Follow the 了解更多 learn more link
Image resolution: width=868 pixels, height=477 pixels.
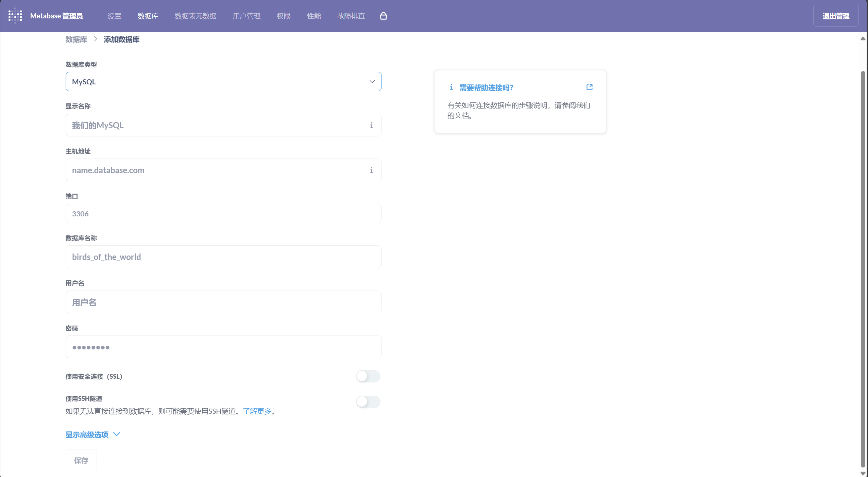[257, 411]
